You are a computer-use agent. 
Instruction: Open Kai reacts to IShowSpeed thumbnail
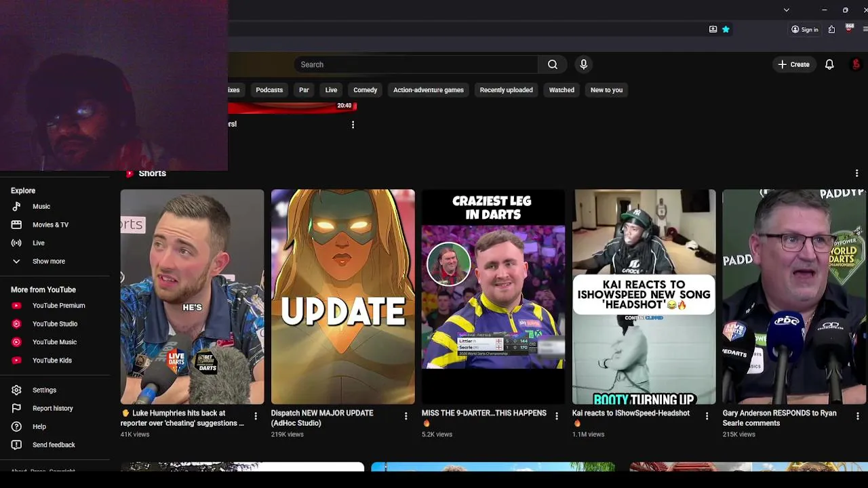pos(644,296)
